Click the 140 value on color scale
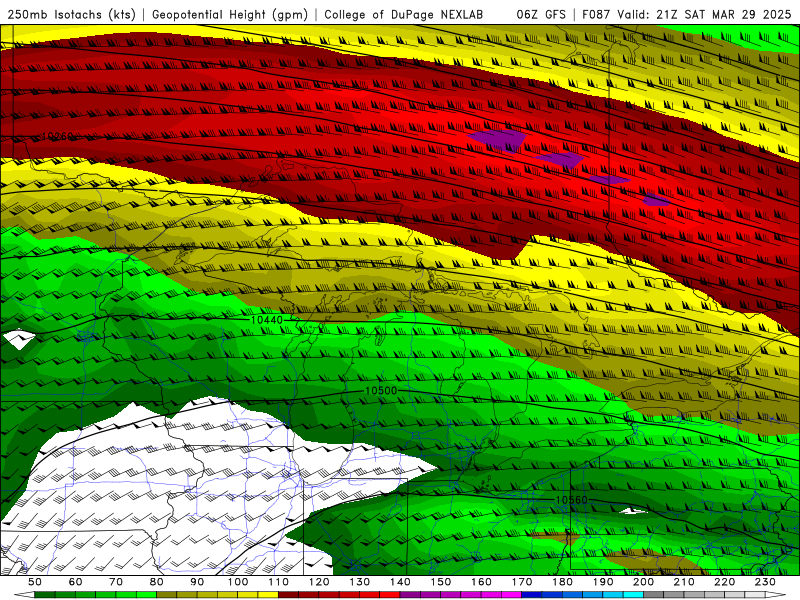The height and width of the screenshot is (600, 800). coord(400,582)
